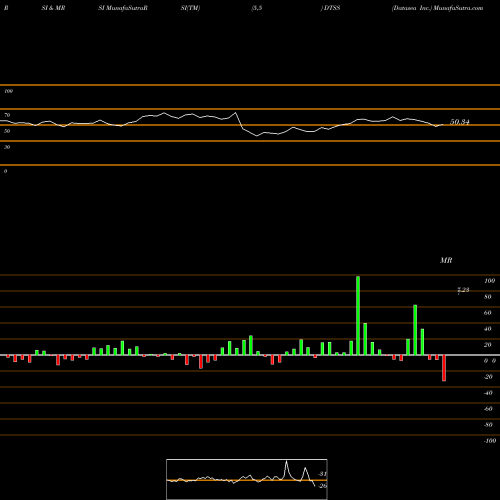Click the tallest green MR bar near 100
Image resolution: width=500 pixels, height=500 pixels.
(x=358, y=316)
